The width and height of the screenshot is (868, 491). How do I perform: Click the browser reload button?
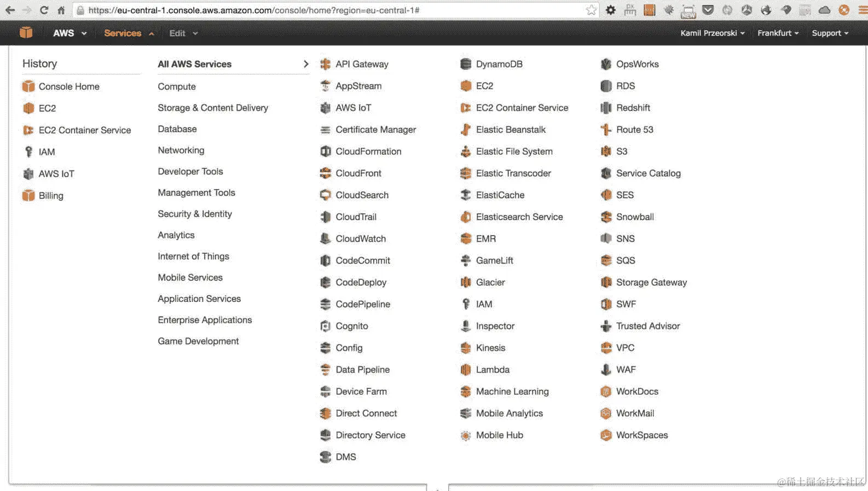point(44,10)
